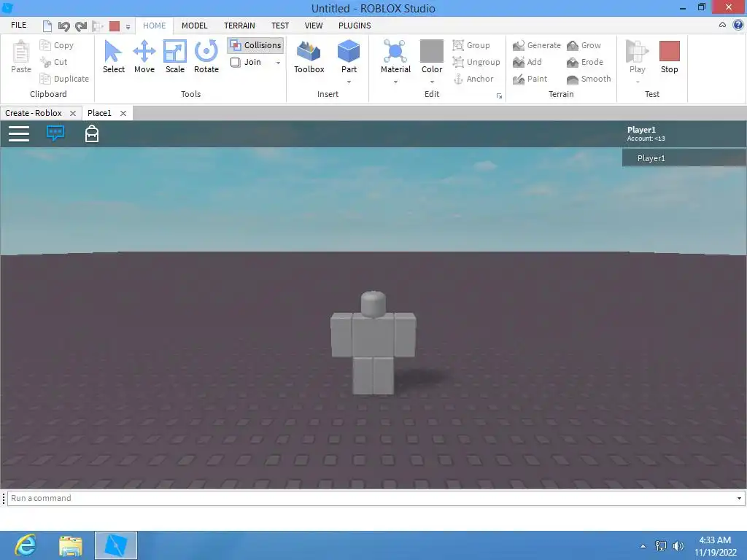Open the Help question mark icon
Viewport: 747px width, 560px height.
pyautogui.click(x=738, y=25)
